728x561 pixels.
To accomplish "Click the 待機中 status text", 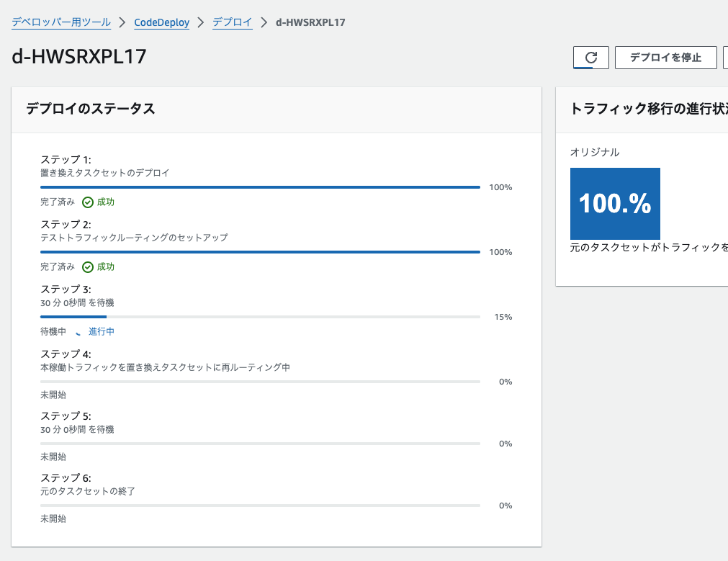I will tap(53, 331).
